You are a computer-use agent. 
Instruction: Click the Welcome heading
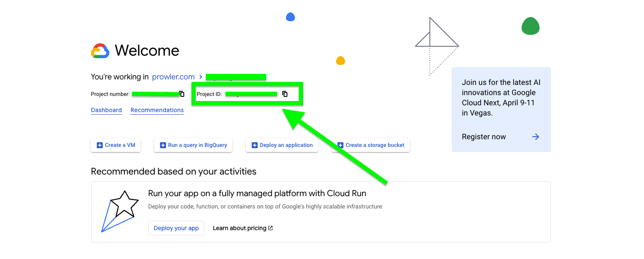coord(147,51)
